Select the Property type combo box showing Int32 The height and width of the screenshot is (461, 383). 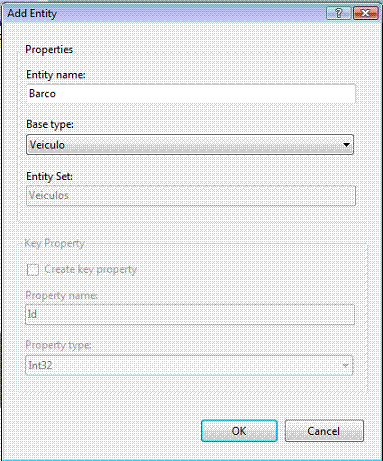pos(189,365)
